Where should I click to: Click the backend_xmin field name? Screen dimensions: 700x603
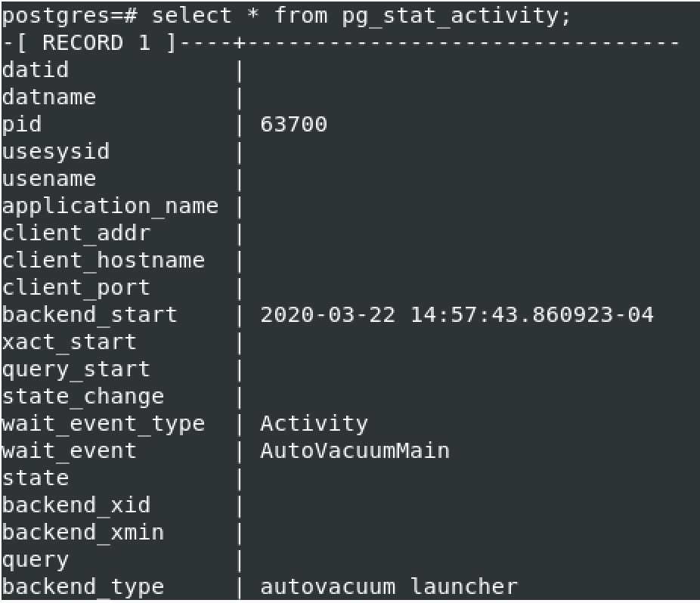click(x=83, y=533)
